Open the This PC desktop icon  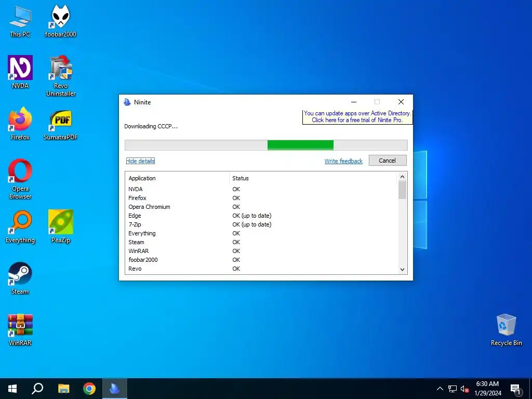click(20, 21)
